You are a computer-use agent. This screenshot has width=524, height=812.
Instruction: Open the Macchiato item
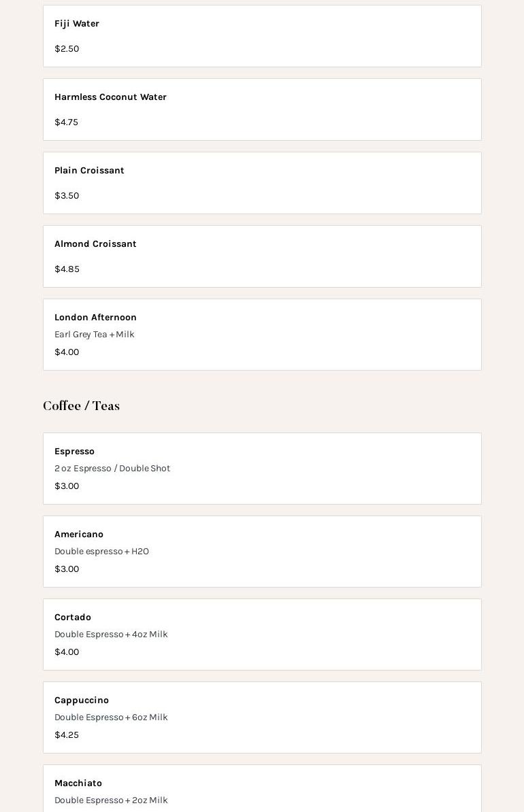[x=262, y=789]
